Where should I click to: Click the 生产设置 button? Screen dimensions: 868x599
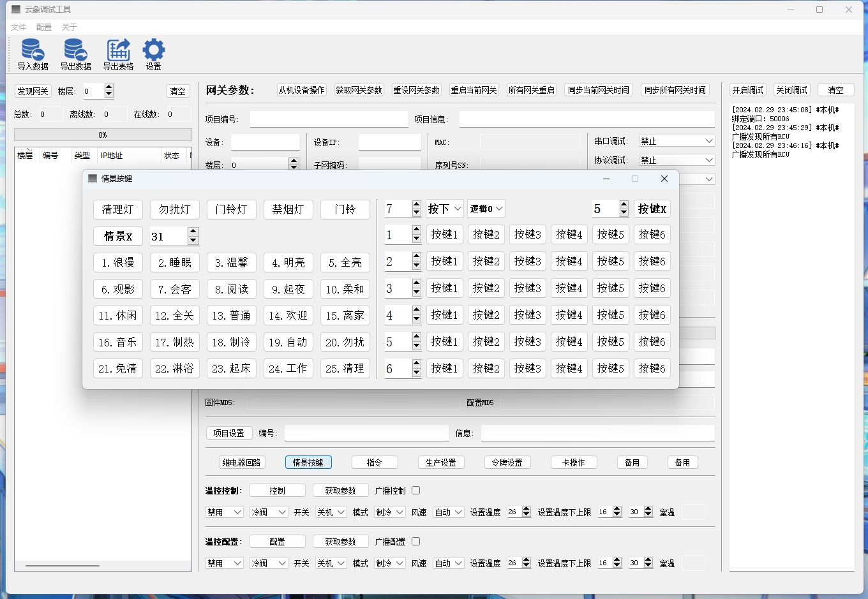click(441, 462)
